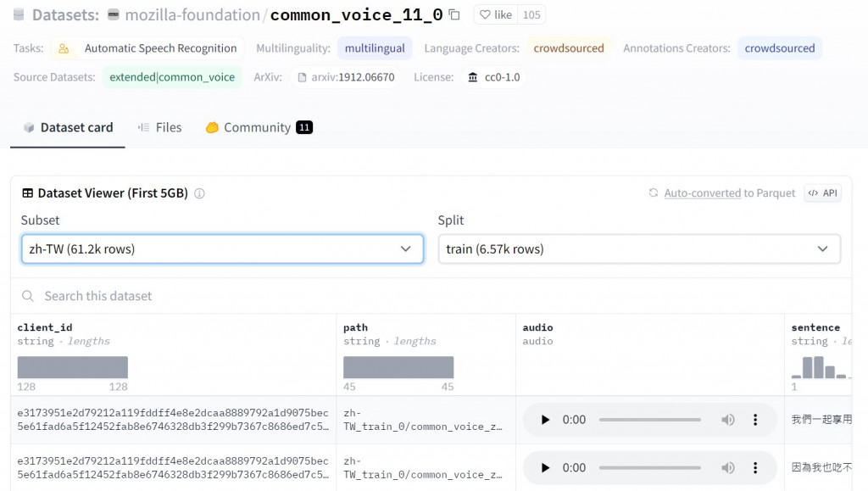Viewport: 868px width, 491px height.
Task: Open the Files tab
Action: coord(159,127)
